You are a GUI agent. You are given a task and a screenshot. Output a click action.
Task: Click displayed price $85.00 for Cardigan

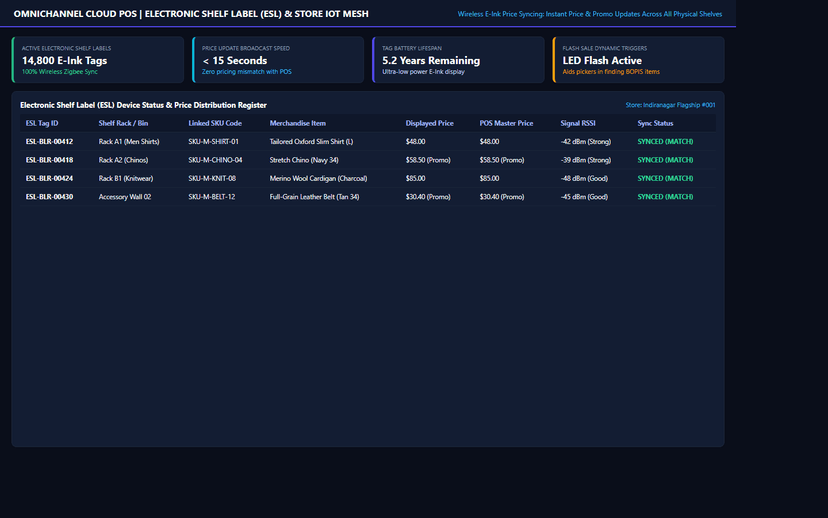[x=415, y=178]
